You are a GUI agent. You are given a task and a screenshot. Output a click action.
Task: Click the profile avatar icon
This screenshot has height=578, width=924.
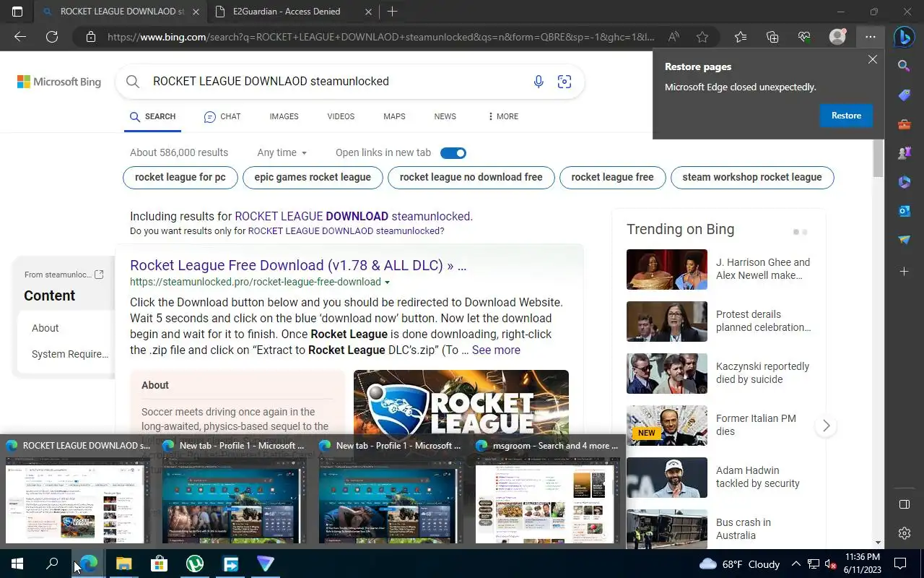[x=837, y=37]
